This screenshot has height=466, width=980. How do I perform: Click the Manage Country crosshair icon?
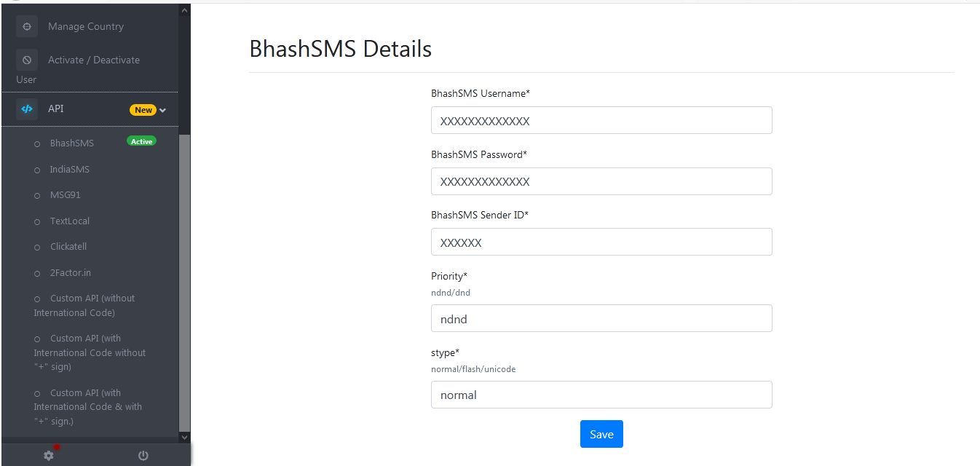tap(27, 27)
